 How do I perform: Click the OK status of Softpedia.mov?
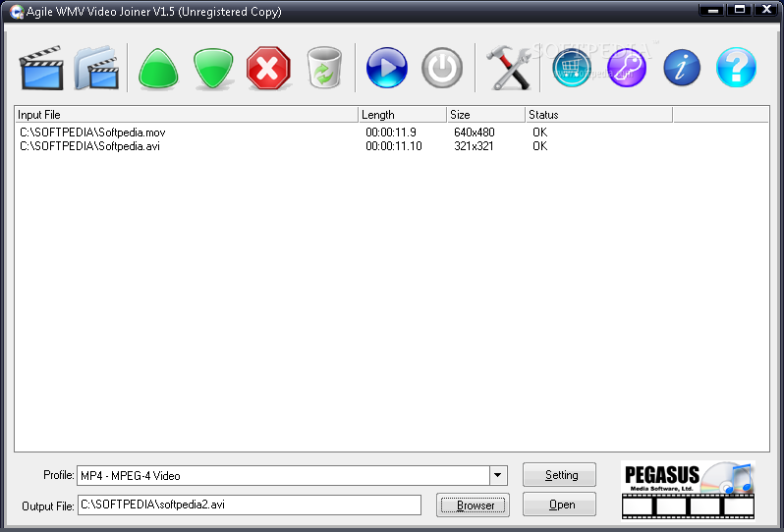tap(539, 133)
